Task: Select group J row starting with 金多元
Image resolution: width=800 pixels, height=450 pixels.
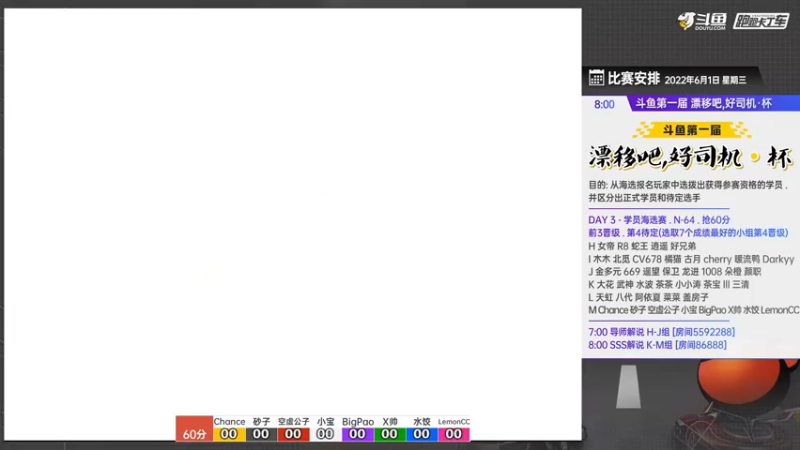Action: click(x=674, y=272)
